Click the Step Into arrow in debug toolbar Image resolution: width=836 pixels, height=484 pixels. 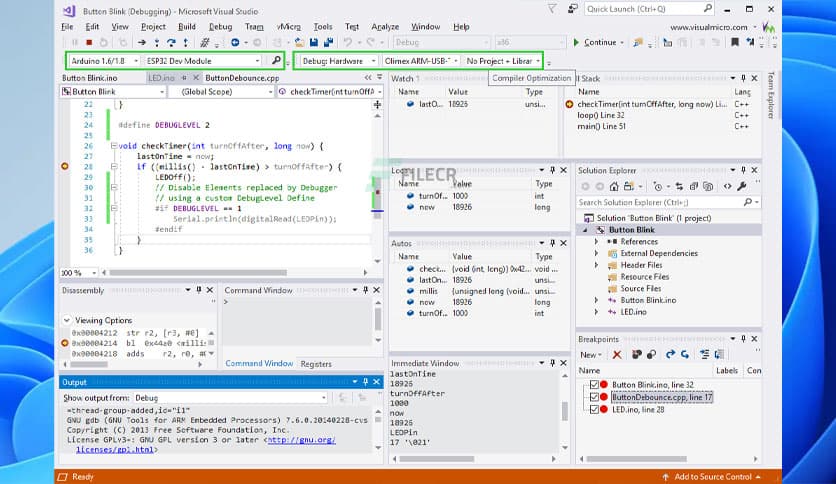click(x=156, y=42)
